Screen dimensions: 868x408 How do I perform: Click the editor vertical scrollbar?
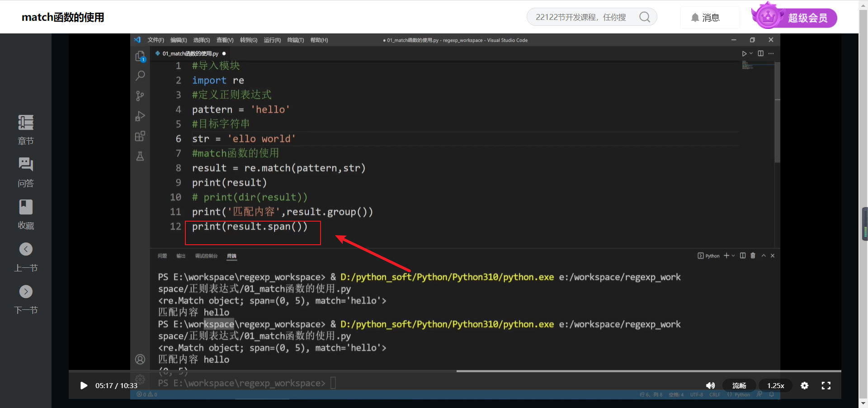tap(777, 113)
